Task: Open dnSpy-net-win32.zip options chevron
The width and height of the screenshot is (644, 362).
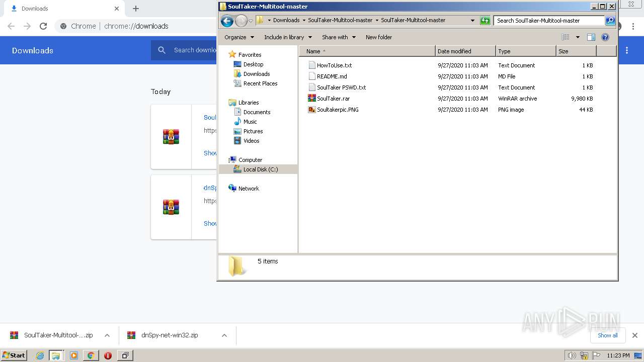Action: pos(224,335)
